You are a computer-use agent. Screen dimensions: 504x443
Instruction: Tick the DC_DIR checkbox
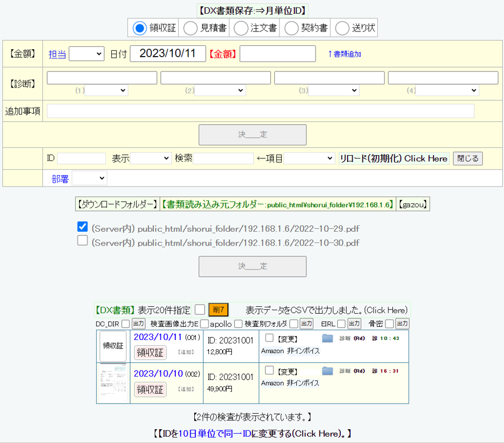(125, 324)
